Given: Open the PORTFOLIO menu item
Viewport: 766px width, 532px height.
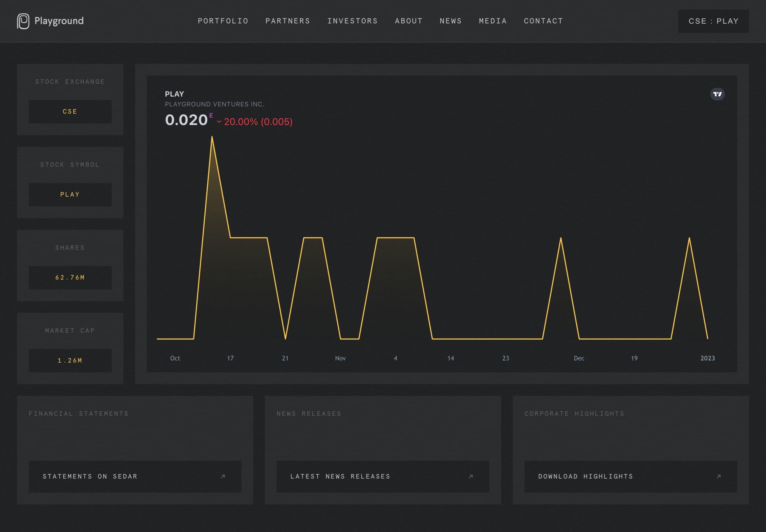Looking at the screenshot, I should click(223, 21).
